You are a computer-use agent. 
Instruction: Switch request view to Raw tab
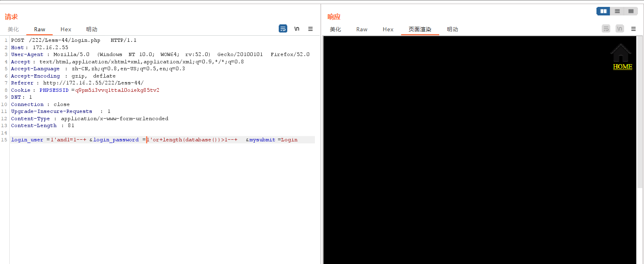40,29
